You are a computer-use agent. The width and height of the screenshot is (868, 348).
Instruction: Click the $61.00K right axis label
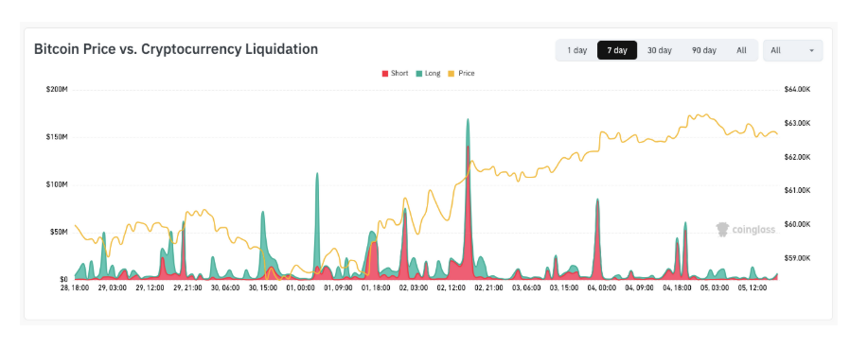point(797,191)
